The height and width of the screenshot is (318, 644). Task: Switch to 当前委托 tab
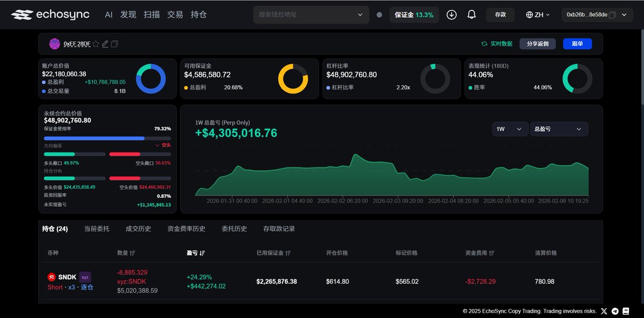click(x=97, y=229)
